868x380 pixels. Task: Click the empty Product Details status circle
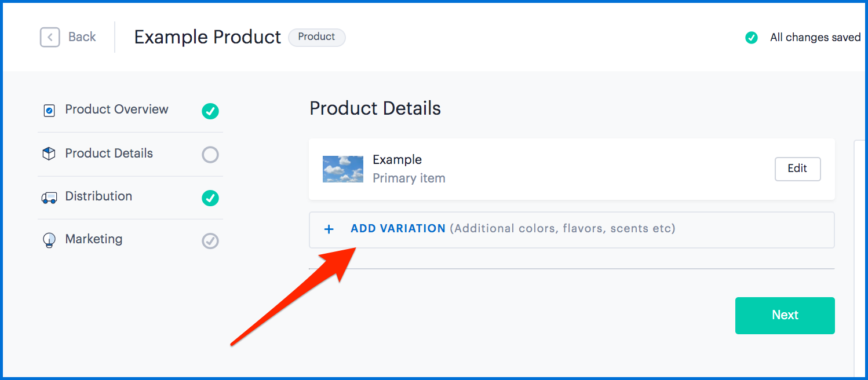click(210, 155)
